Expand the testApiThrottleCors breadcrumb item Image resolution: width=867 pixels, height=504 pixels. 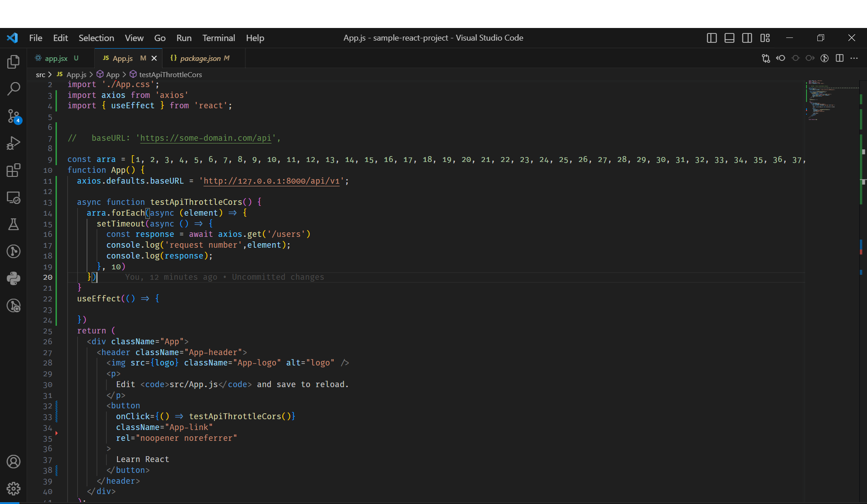point(170,74)
